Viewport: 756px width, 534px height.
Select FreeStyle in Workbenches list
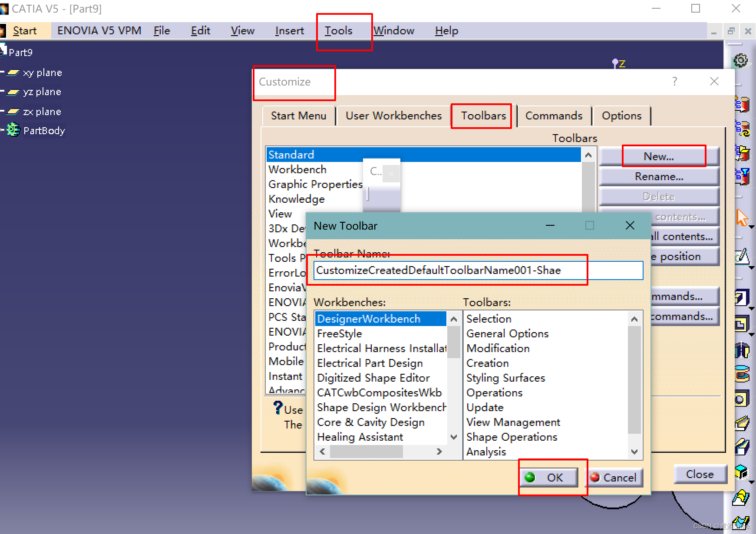coord(381,334)
